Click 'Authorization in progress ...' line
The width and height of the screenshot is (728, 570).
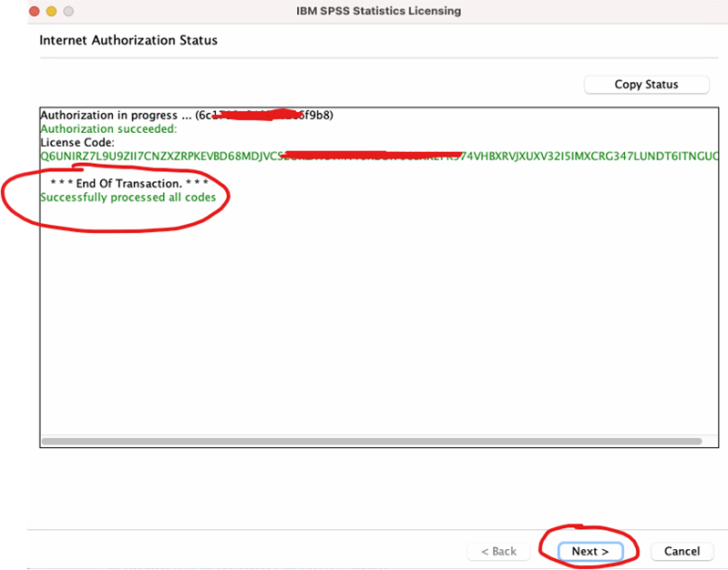[x=187, y=115]
